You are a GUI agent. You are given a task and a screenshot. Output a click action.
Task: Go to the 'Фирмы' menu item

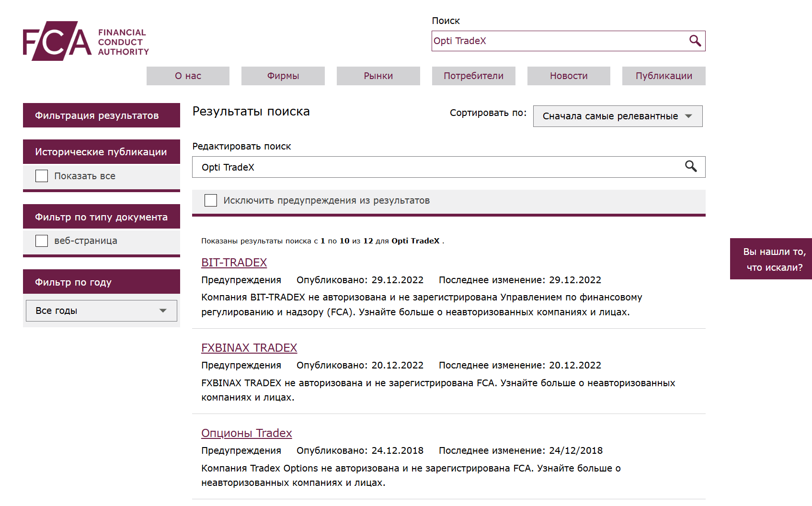click(x=283, y=76)
